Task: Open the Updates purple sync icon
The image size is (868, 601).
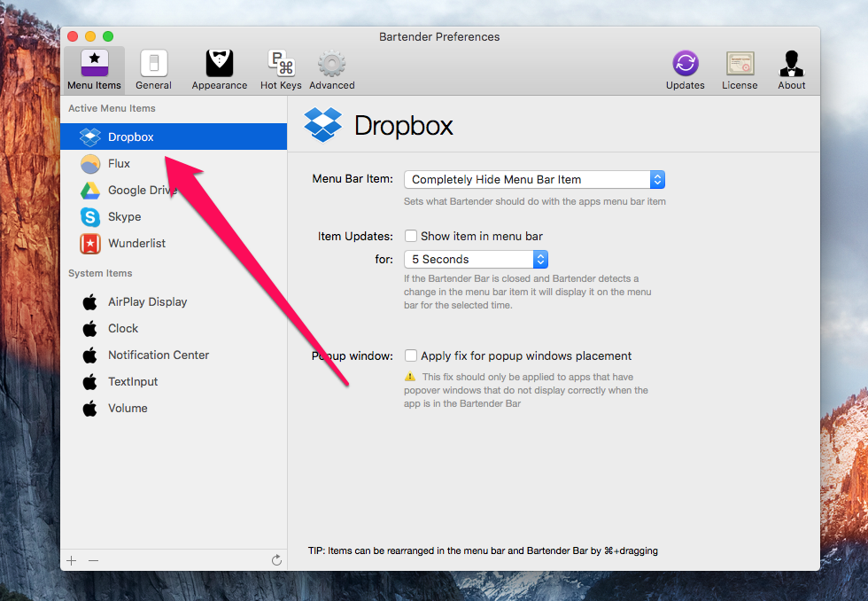Action: (686, 63)
